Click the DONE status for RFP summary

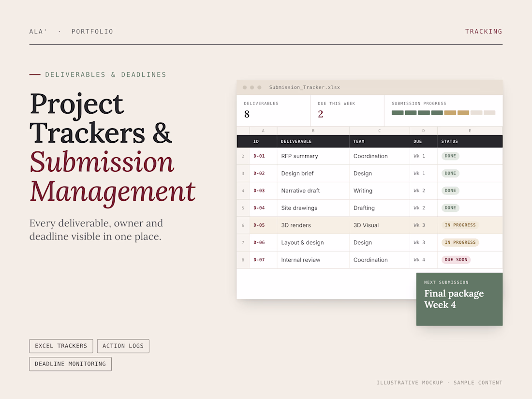(450, 156)
